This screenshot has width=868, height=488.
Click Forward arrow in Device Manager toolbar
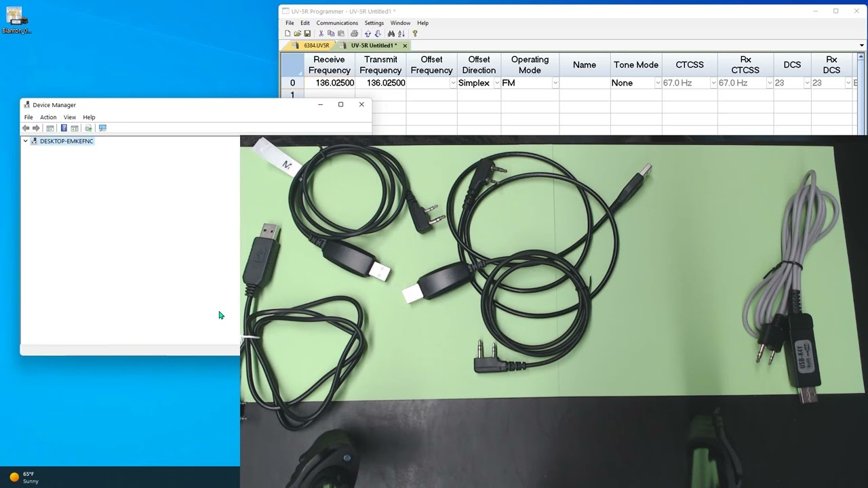pos(37,128)
